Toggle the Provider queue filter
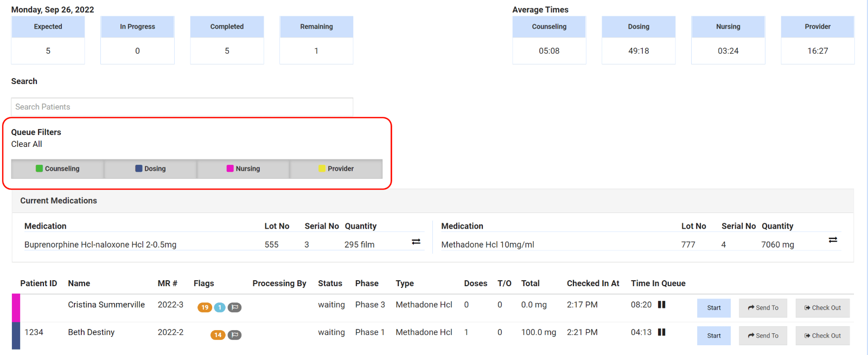 pos(336,169)
